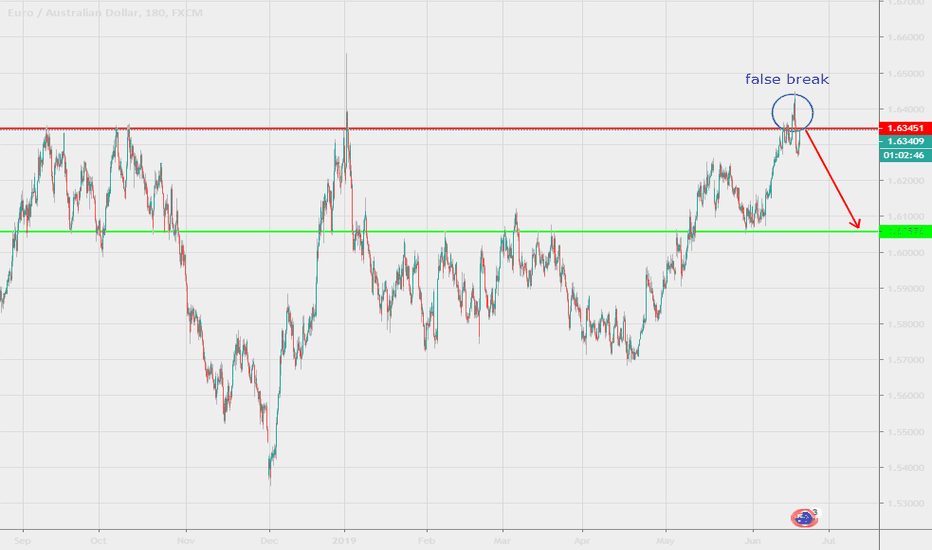
Task: Click the 1.53000 price axis label
Action: 906,503
